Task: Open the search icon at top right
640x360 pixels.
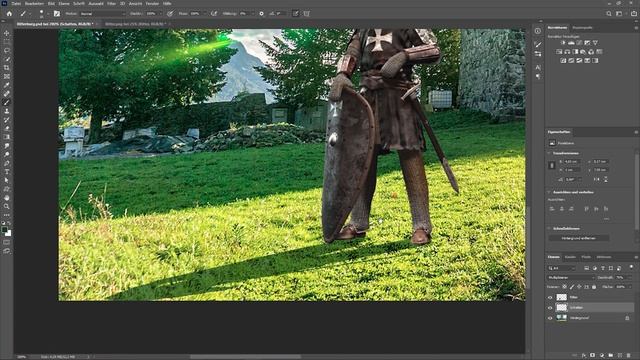Action: pos(609,13)
